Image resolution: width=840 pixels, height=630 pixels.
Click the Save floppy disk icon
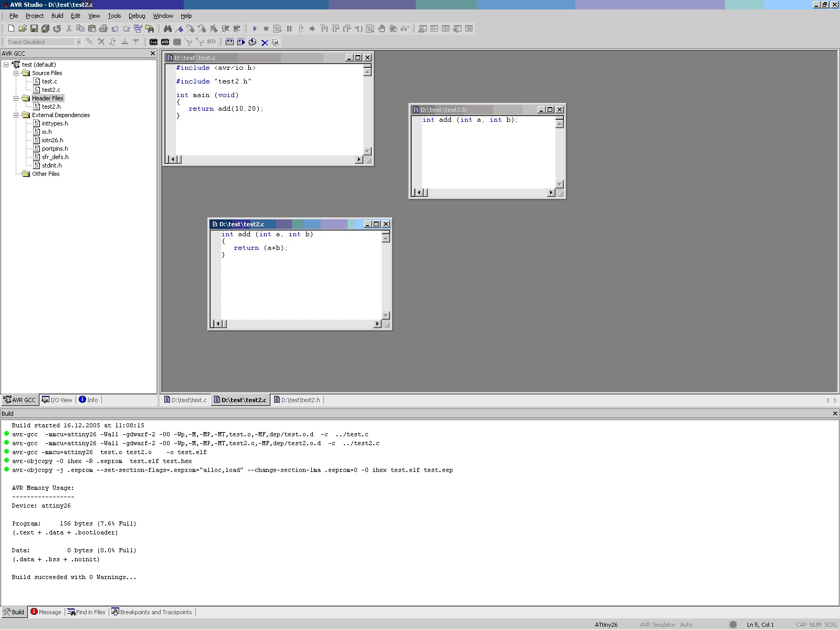tap(34, 28)
